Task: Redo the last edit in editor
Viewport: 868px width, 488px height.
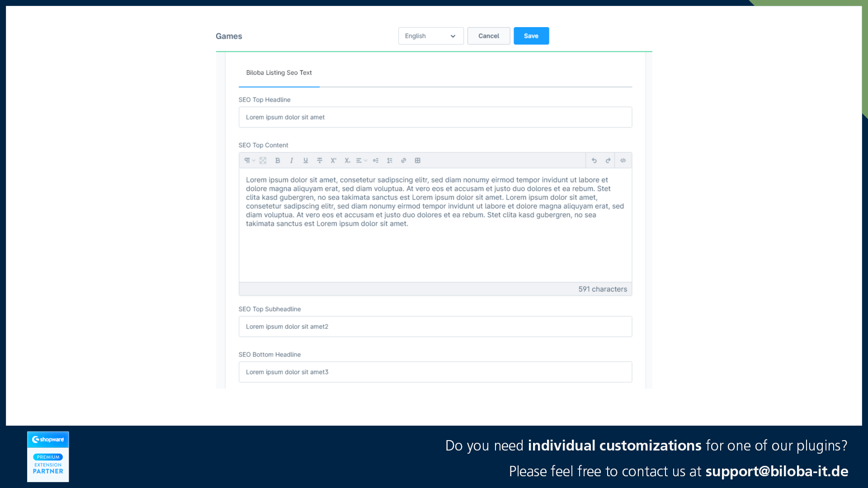Action: point(608,160)
